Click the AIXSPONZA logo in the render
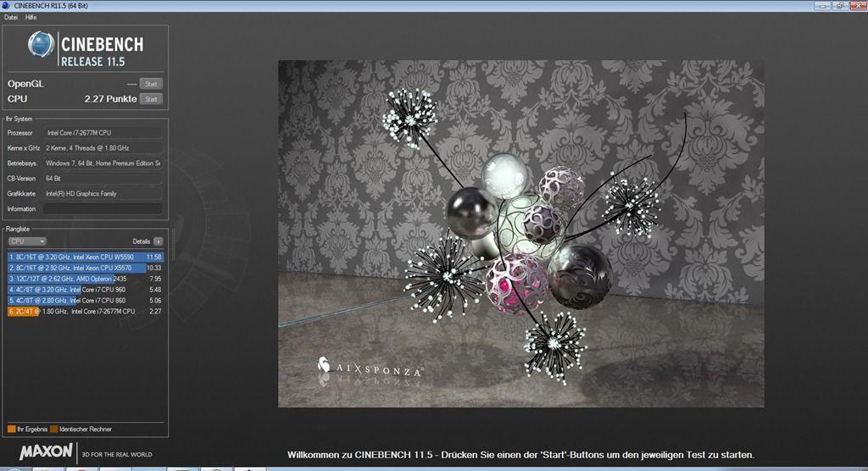This screenshot has height=471, width=868. point(370,368)
